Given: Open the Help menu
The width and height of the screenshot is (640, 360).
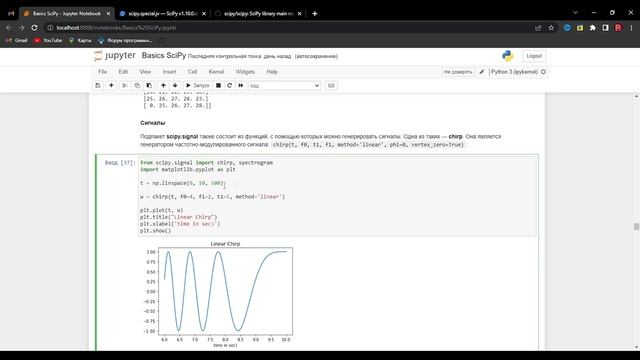Looking at the screenshot, I should (x=272, y=72).
